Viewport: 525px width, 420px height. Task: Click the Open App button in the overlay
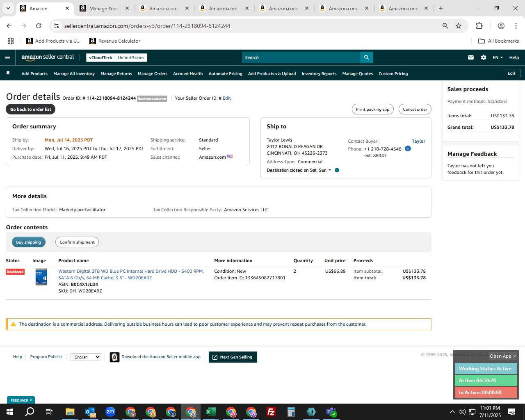[503, 356]
